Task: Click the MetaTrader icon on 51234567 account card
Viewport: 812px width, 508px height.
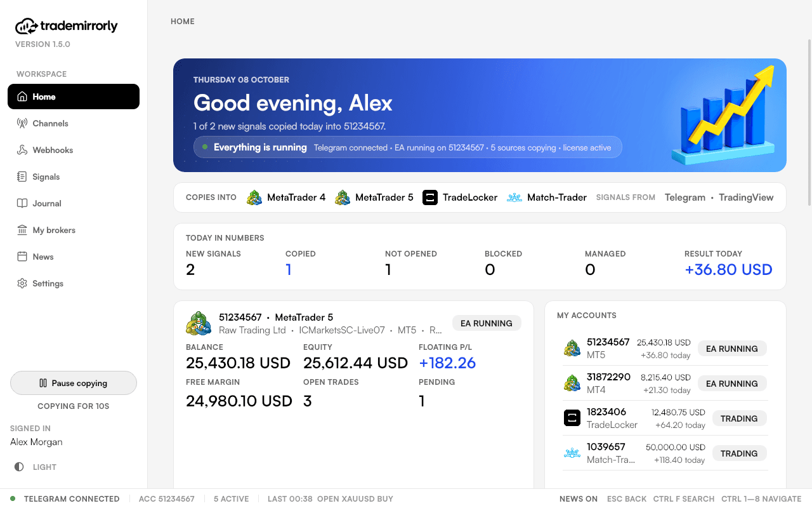Action: (199, 323)
